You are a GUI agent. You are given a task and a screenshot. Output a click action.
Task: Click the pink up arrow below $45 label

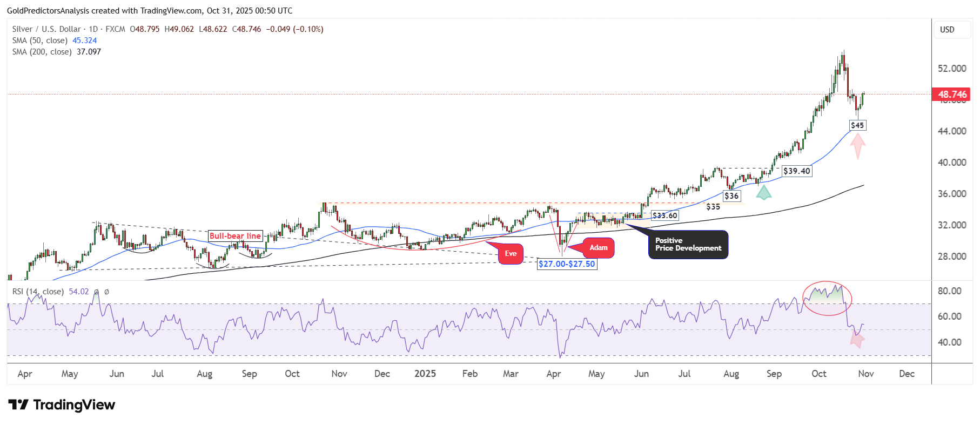(857, 146)
